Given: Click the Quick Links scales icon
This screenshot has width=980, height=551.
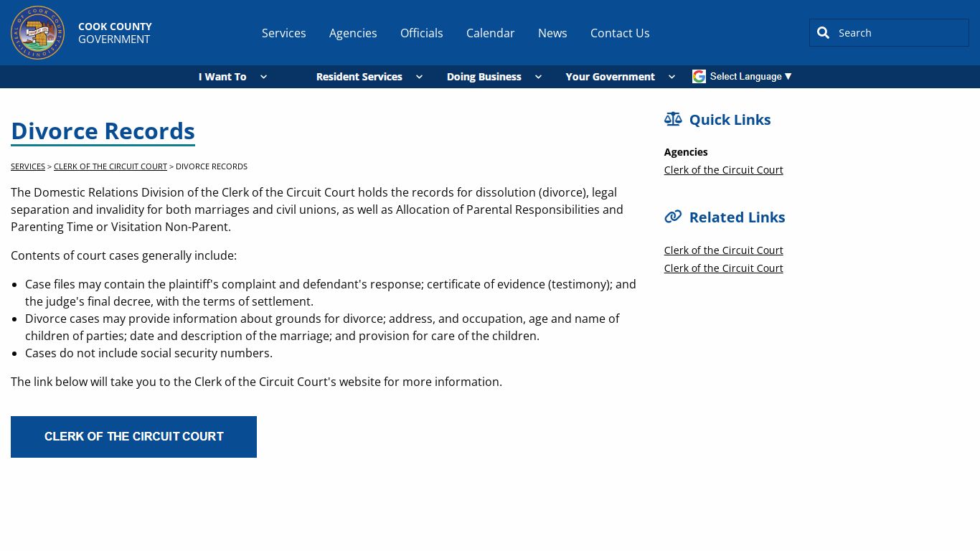Looking at the screenshot, I should point(673,119).
